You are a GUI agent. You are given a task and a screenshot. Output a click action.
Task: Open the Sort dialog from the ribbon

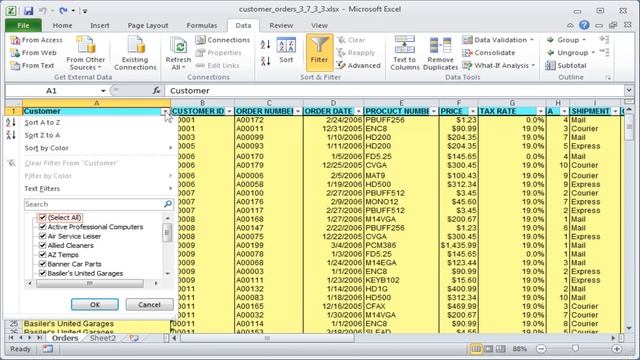tap(286, 50)
